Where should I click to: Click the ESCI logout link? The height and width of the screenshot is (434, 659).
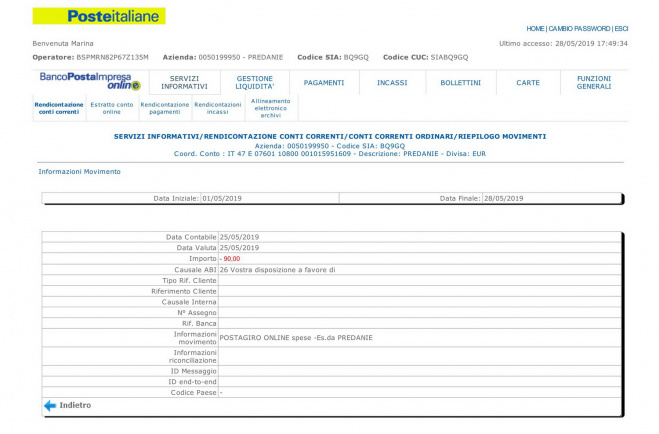[622, 28]
